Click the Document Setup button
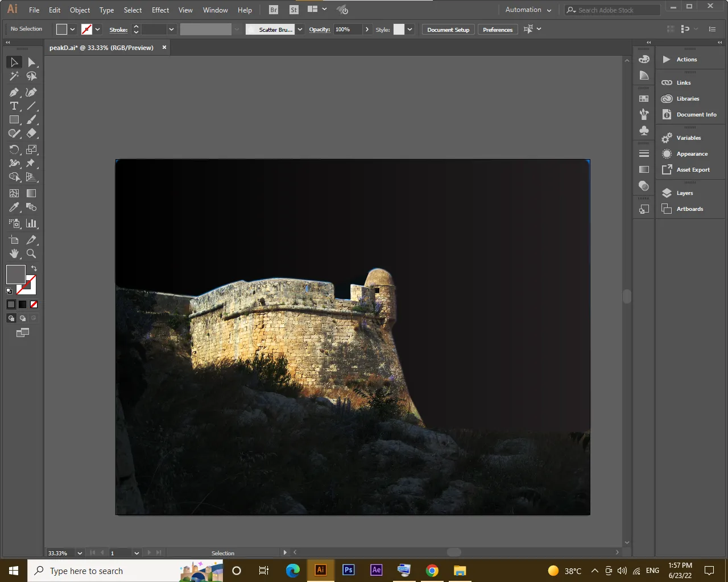The width and height of the screenshot is (728, 582). pyautogui.click(x=448, y=30)
